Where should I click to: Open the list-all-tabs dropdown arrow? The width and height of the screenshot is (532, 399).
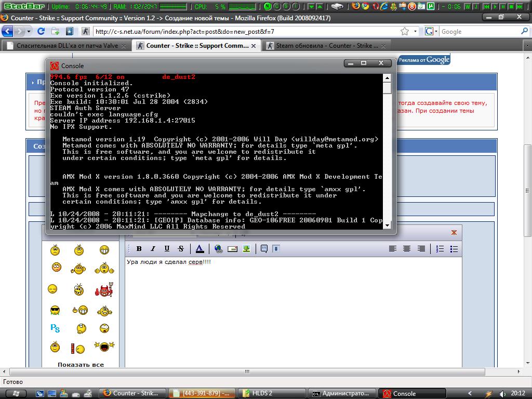527,46
